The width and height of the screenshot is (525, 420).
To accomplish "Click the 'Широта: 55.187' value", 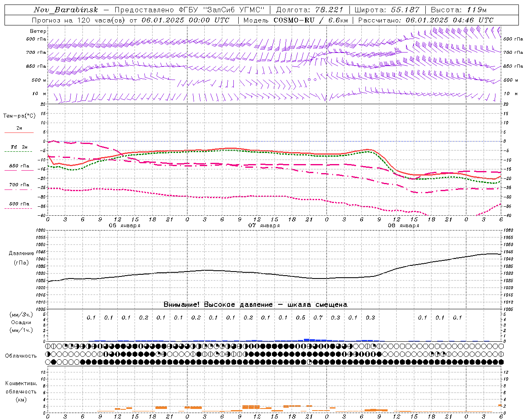I will pyautogui.click(x=387, y=10).
